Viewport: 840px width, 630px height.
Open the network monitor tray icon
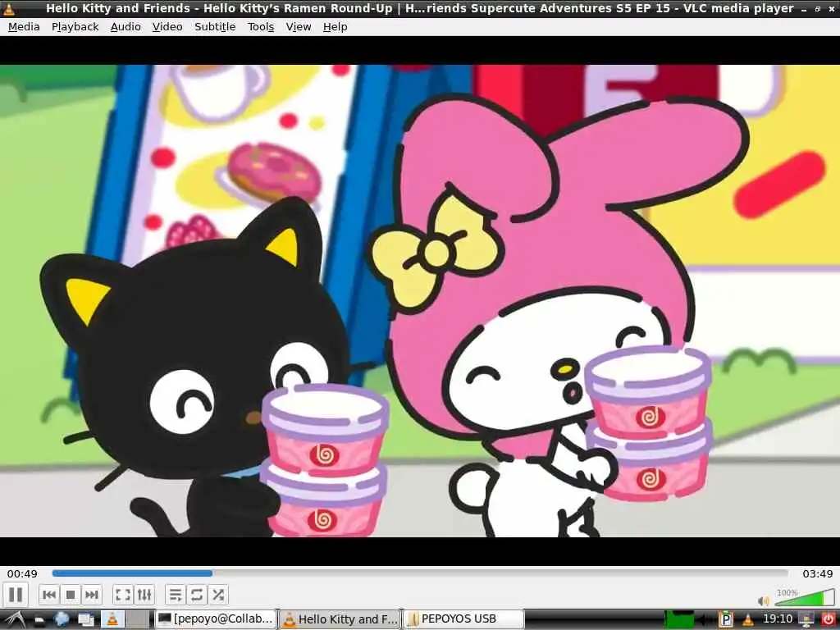[806, 620]
